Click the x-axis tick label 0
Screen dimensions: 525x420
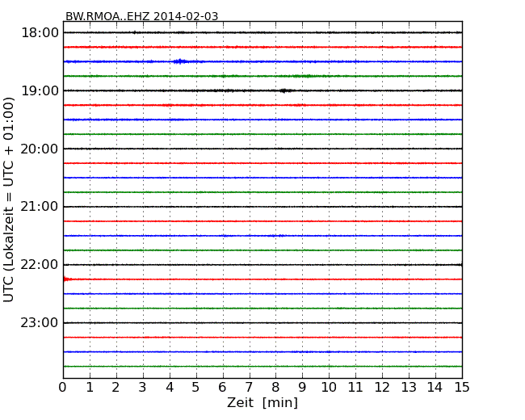[63, 388]
